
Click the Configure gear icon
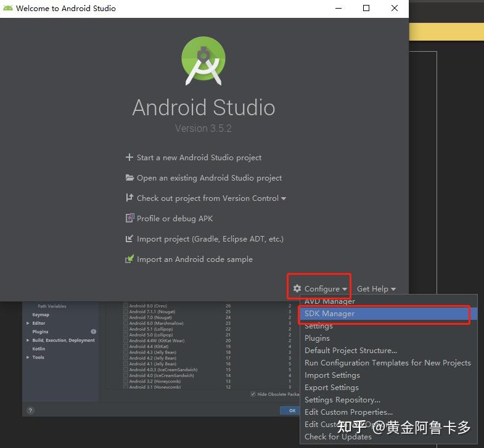(297, 288)
